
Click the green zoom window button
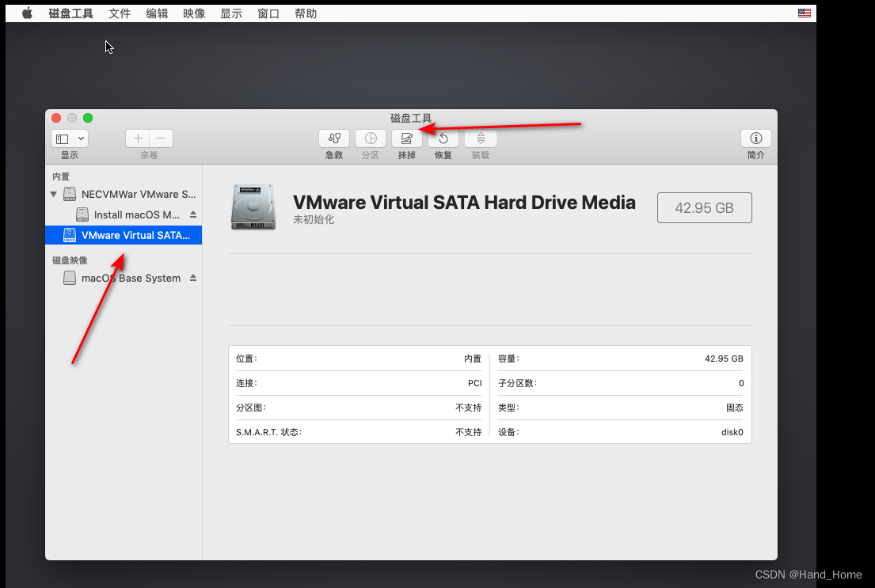tap(88, 118)
